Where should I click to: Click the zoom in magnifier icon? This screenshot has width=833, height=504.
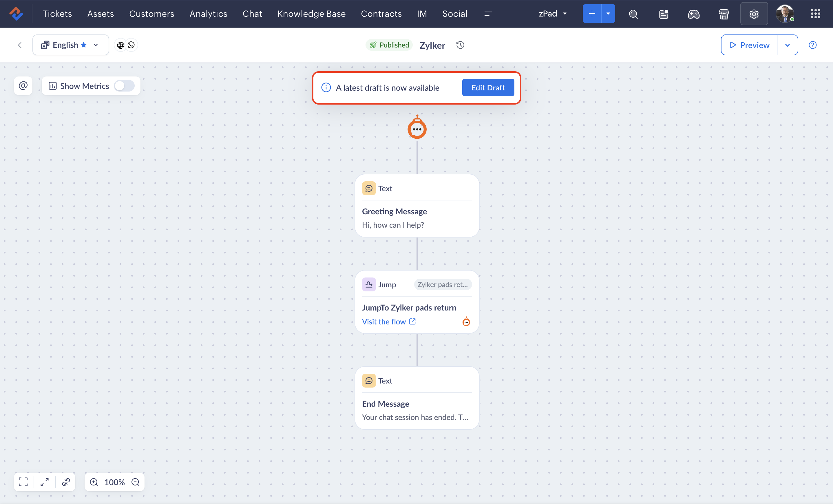pyautogui.click(x=94, y=482)
